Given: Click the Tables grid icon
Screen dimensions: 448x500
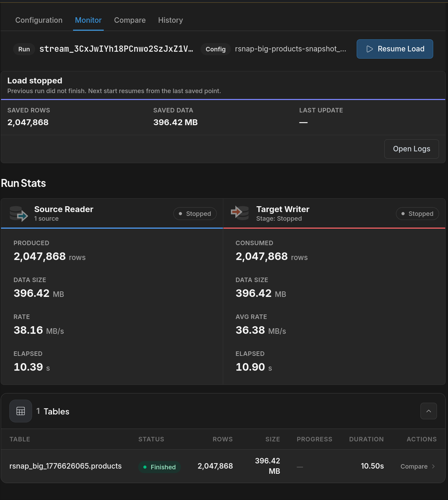Looking at the screenshot, I should [x=21, y=411].
